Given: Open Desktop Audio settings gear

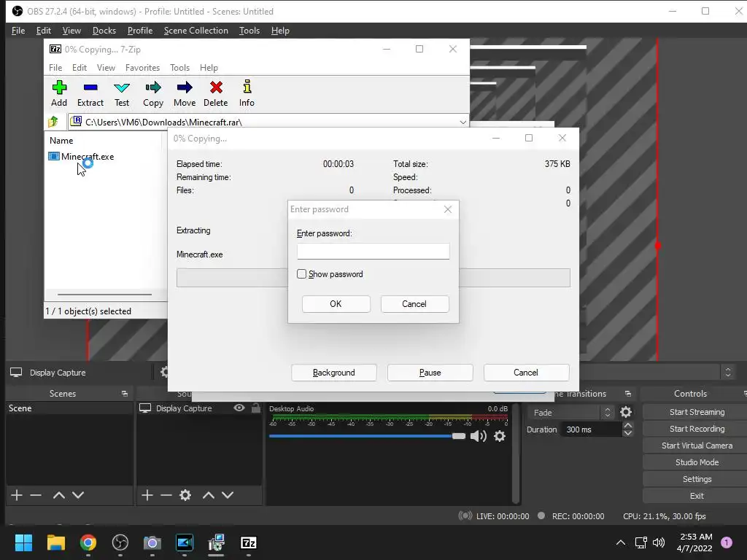Looking at the screenshot, I should [x=499, y=436].
